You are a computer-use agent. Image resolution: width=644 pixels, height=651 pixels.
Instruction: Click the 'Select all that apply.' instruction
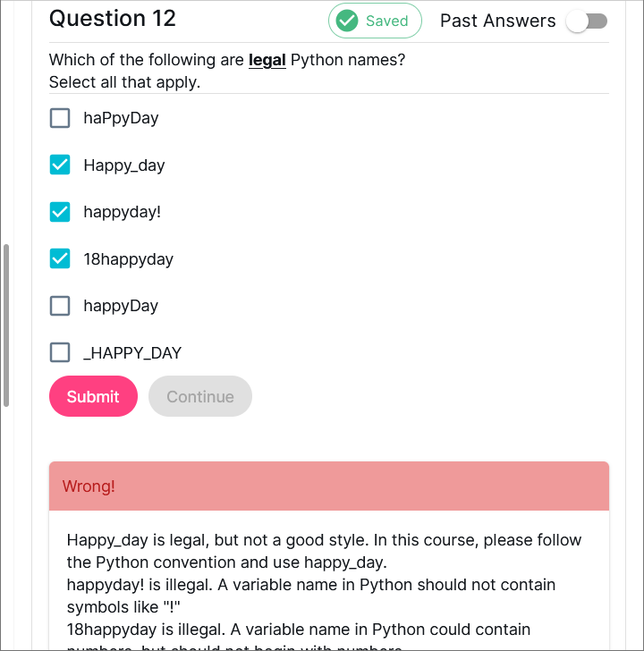pos(124,82)
